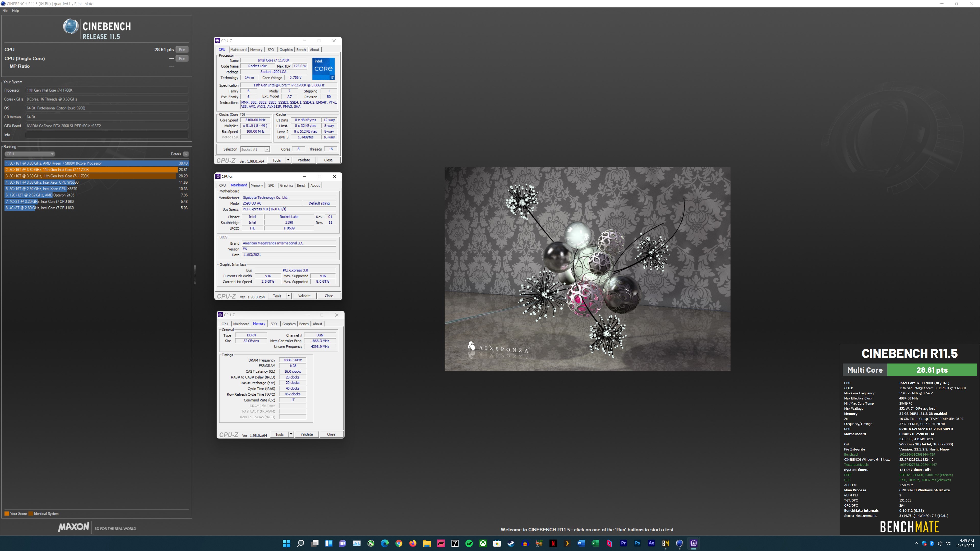
Task: Switch to Cinebench taskbar icon
Action: tap(679, 543)
